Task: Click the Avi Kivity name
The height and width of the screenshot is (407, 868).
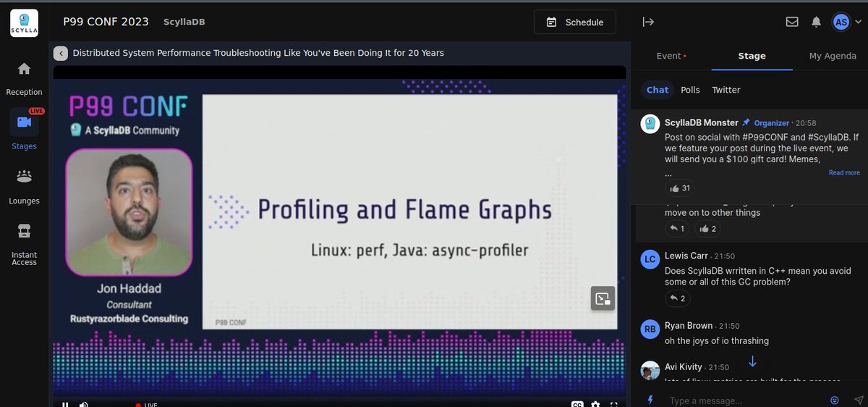Action: [x=684, y=367]
